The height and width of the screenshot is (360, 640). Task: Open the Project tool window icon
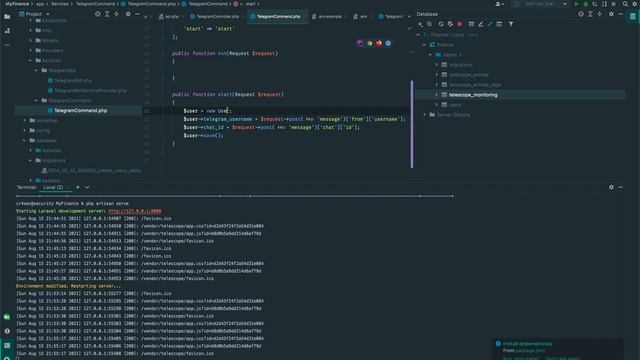(x=7, y=17)
